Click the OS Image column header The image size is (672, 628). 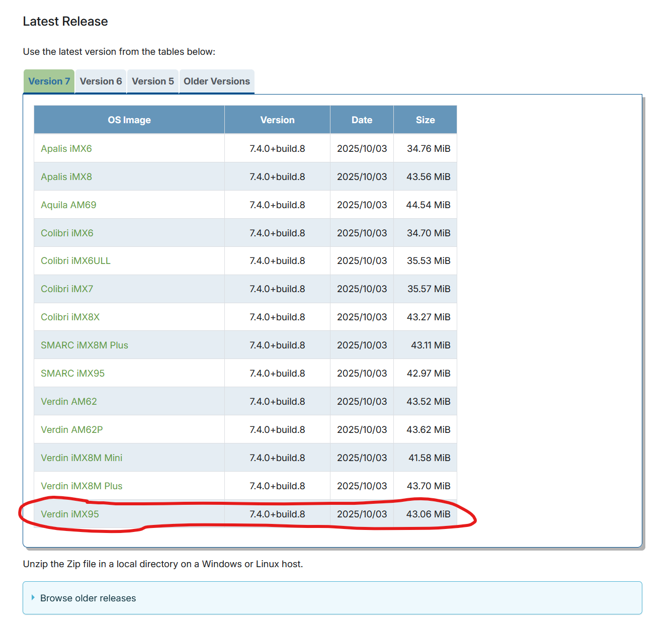[x=129, y=120]
